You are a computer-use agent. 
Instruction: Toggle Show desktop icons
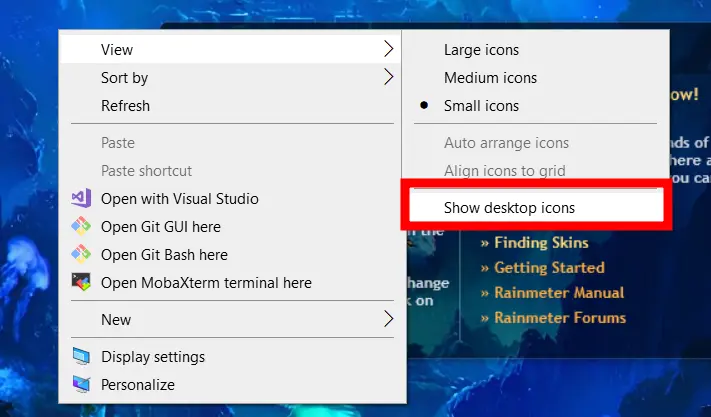(509, 208)
